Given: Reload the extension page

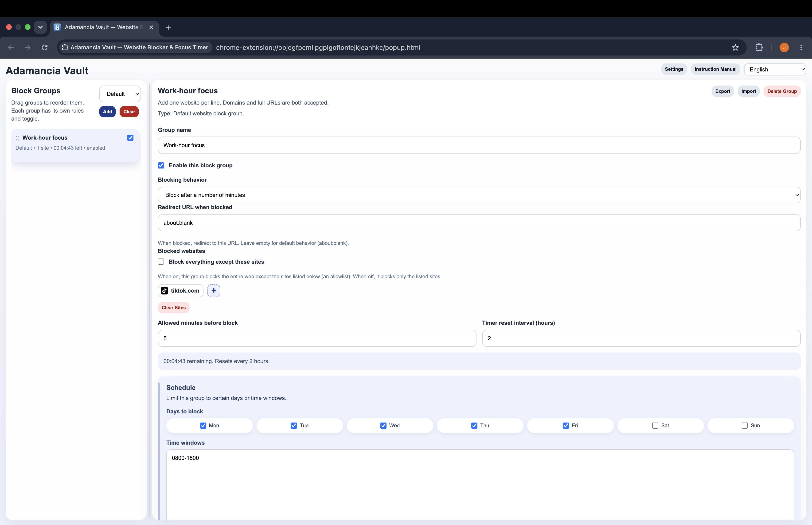Looking at the screenshot, I should (x=45, y=47).
